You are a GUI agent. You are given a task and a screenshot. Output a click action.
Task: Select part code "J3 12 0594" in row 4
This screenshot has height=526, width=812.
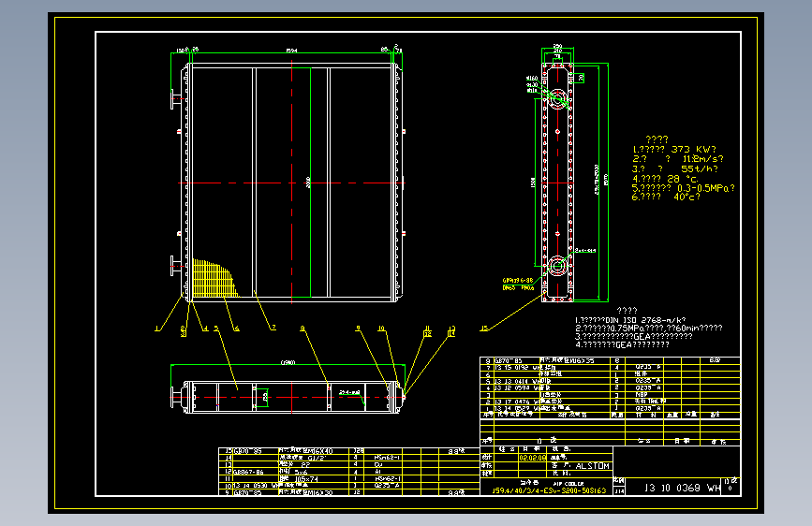pos(513,387)
